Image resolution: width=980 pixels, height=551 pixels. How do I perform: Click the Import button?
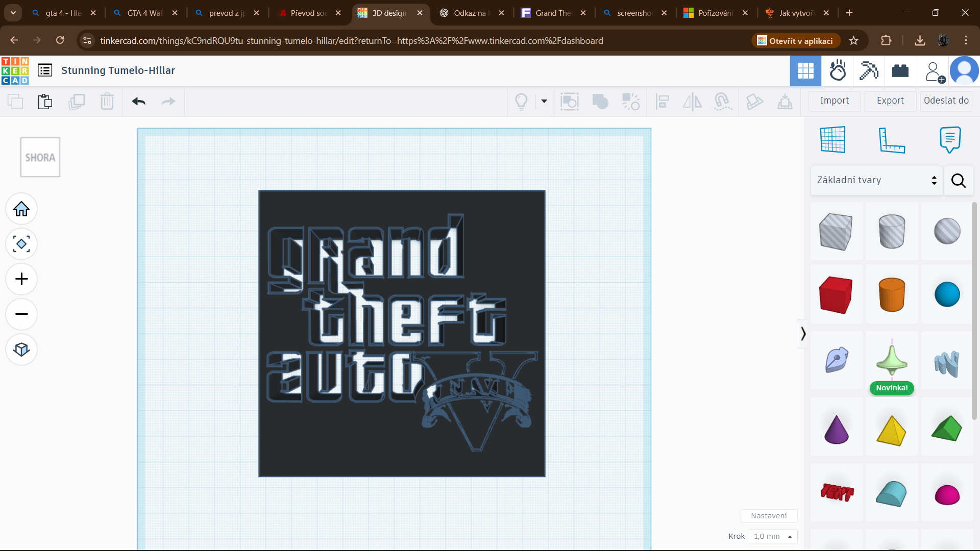pyautogui.click(x=834, y=101)
